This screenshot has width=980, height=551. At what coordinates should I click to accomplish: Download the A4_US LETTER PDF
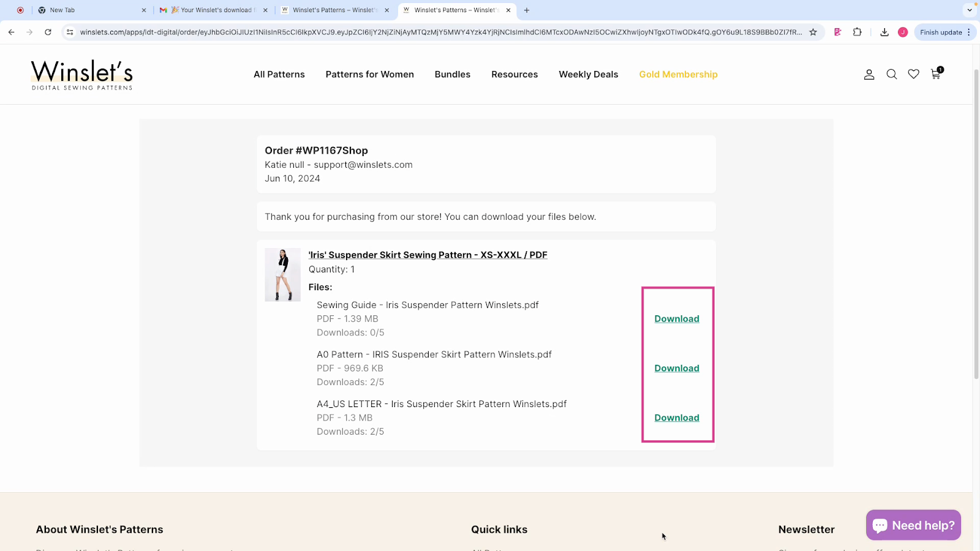coord(677,418)
